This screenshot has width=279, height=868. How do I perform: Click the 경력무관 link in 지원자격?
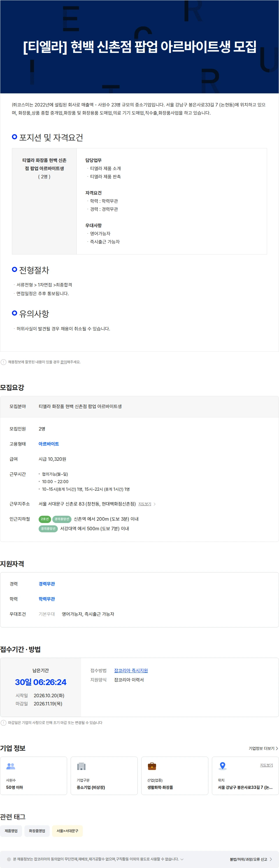point(46,584)
